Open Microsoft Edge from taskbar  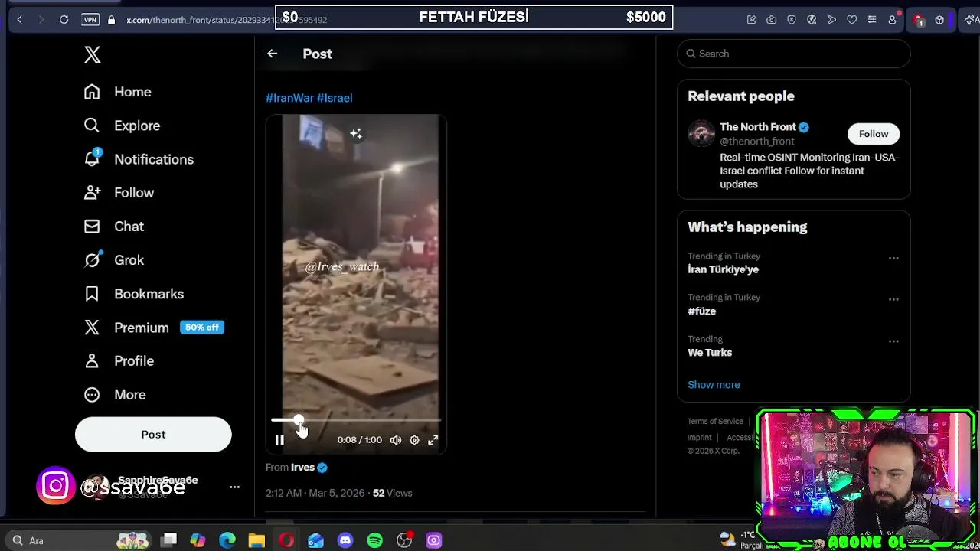tap(227, 540)
